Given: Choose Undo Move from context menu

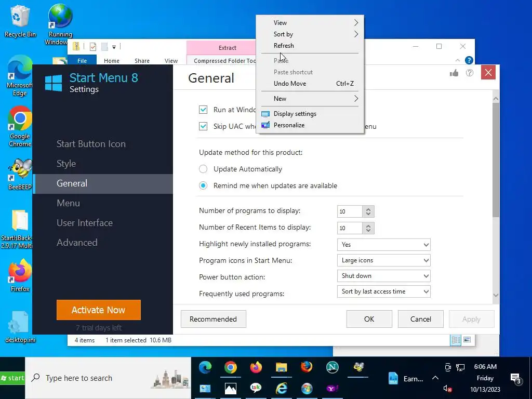Looking at the screenshot, I should (310, 84).
